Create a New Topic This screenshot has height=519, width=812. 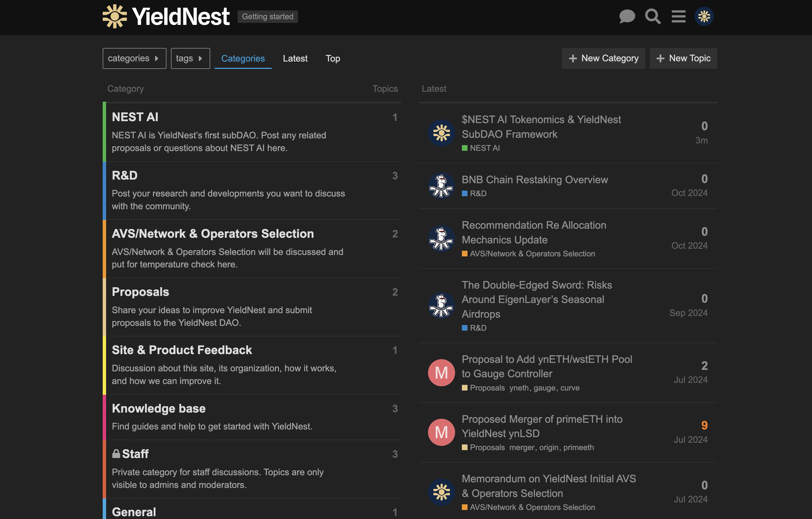683,58
